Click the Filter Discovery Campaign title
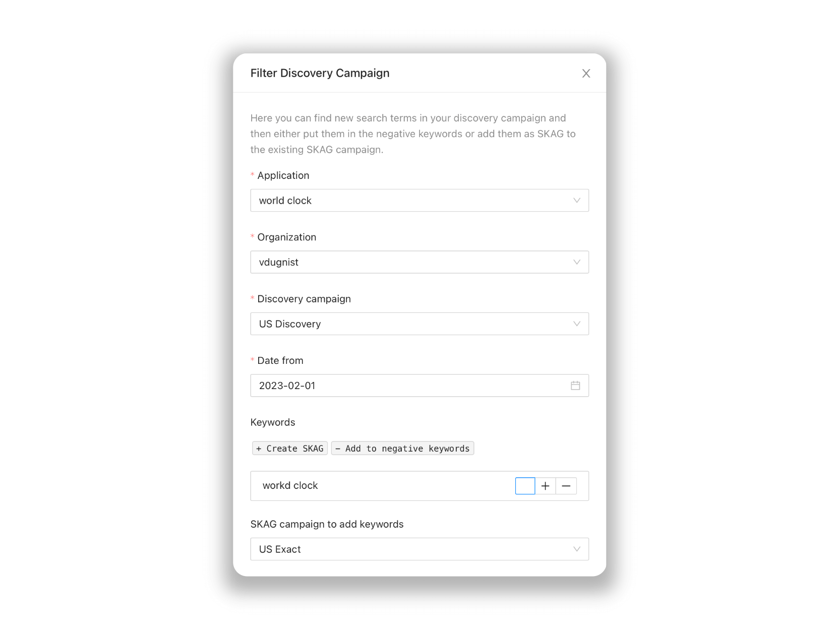Viewport: 840px width, 630px height. pos(320,73)
